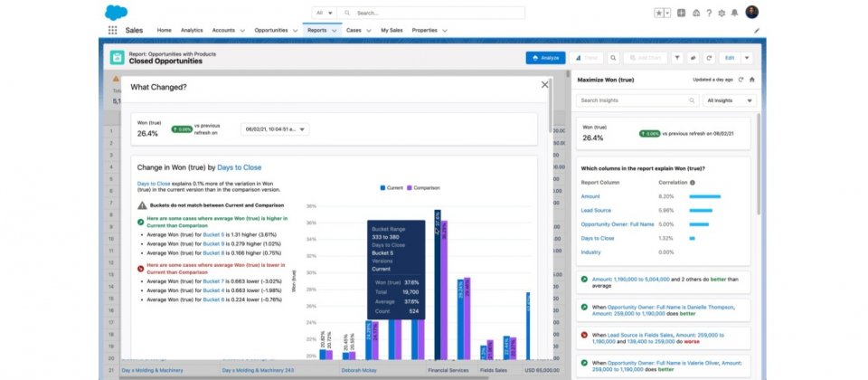Click green better icon for Amount 1,190,000 insight
The width and height of the screenshot is (868, 380).
585,280
